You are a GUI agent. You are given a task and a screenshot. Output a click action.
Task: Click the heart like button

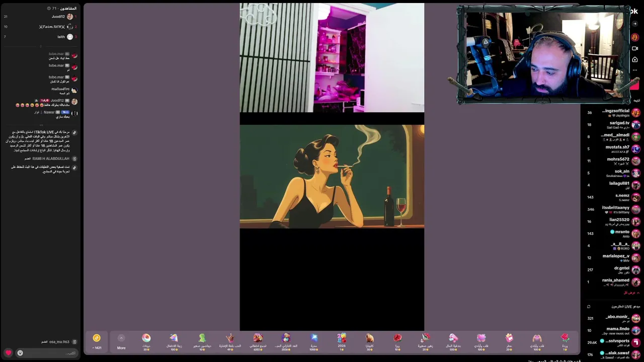point(8,353)
